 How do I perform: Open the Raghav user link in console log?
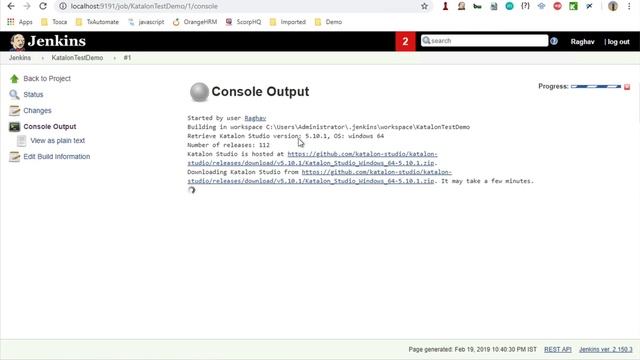point(255,118)
